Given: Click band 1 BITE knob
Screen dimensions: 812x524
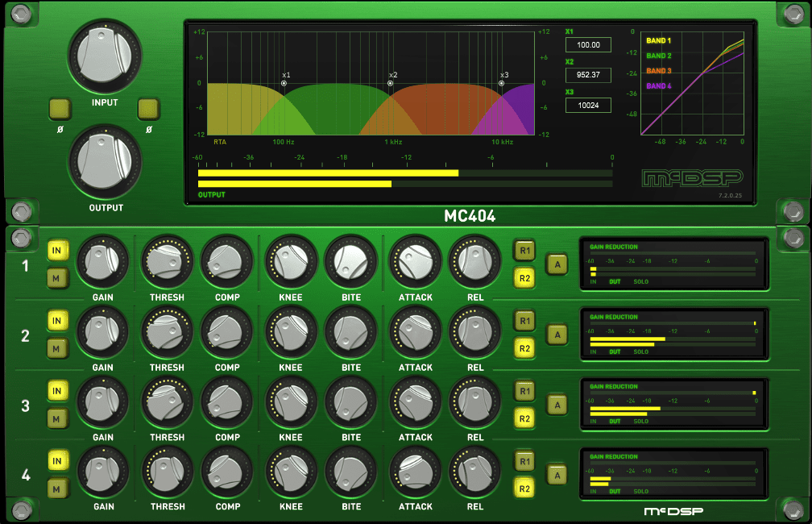Looking at the screenshot, I should tap(351, 262).
